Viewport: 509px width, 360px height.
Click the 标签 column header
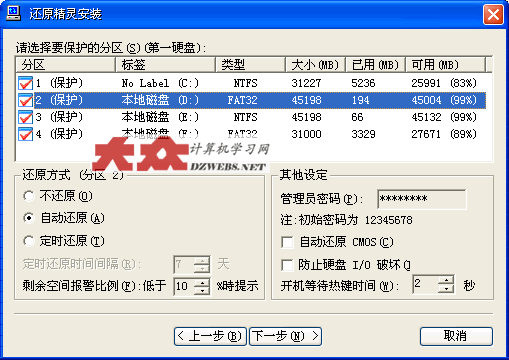pos(165,65)
